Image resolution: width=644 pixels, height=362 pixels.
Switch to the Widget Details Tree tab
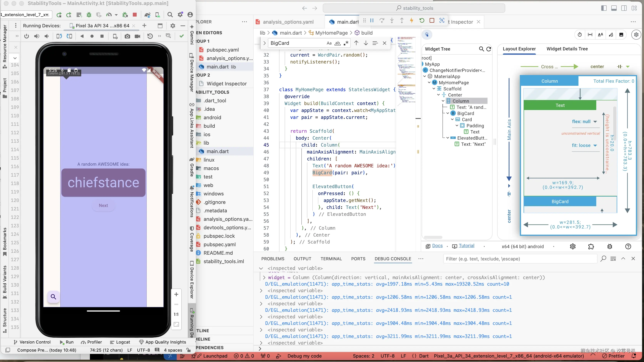(x=567, y=49)
